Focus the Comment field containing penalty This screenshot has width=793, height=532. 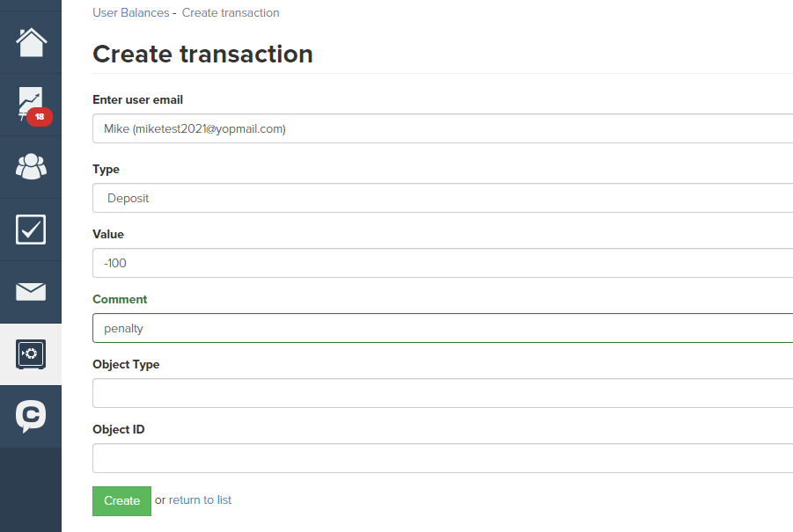[443, 328]
